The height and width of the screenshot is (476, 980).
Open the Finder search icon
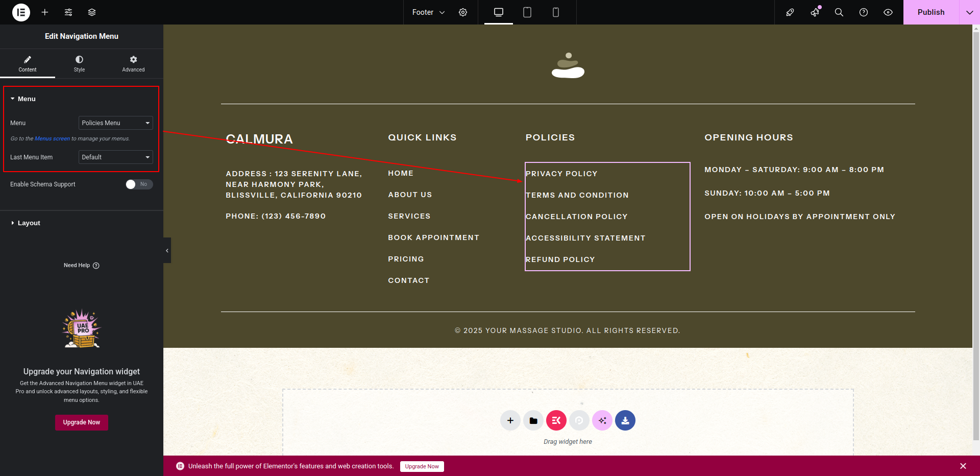coord(839,12)
